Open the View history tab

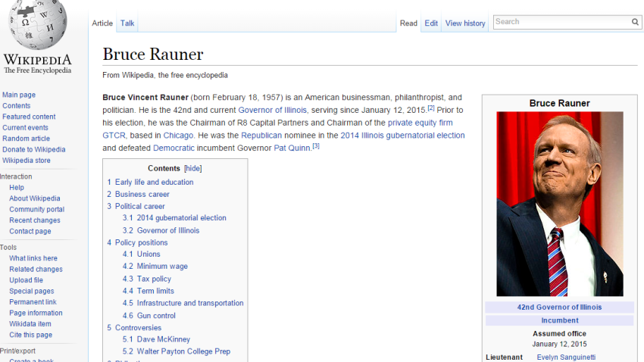pos(465,23)
